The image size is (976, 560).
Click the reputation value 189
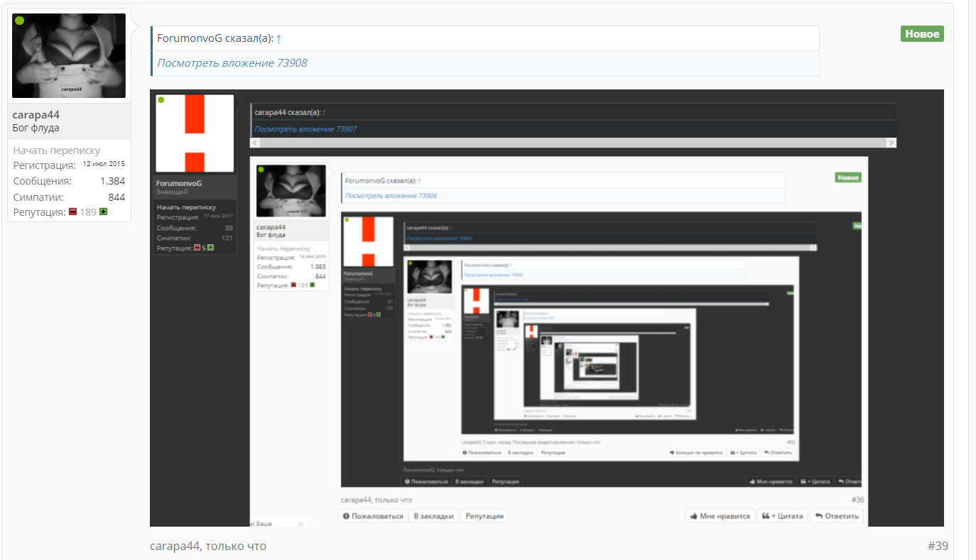pos(88,212)
